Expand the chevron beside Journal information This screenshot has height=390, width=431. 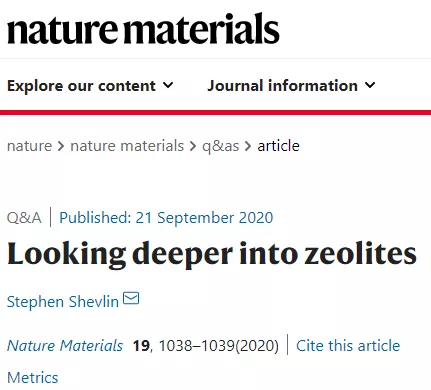370,85
